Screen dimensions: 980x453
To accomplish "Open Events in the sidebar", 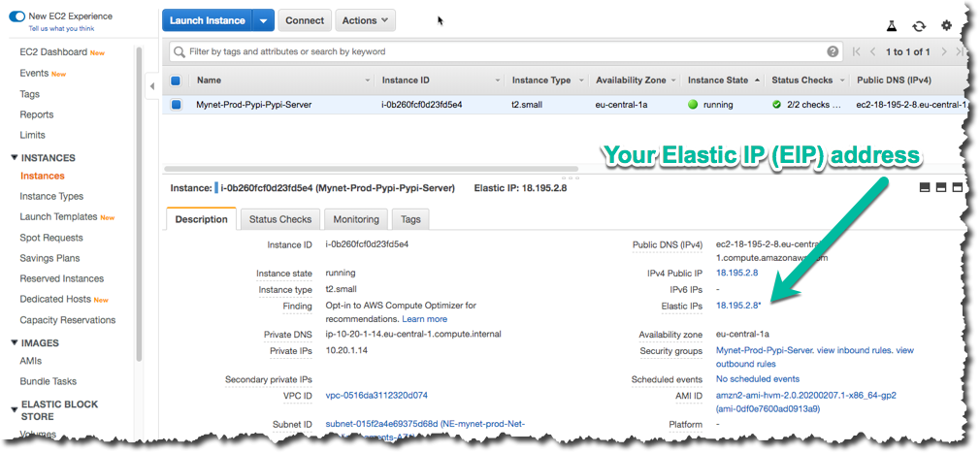I will coord(34,73).
